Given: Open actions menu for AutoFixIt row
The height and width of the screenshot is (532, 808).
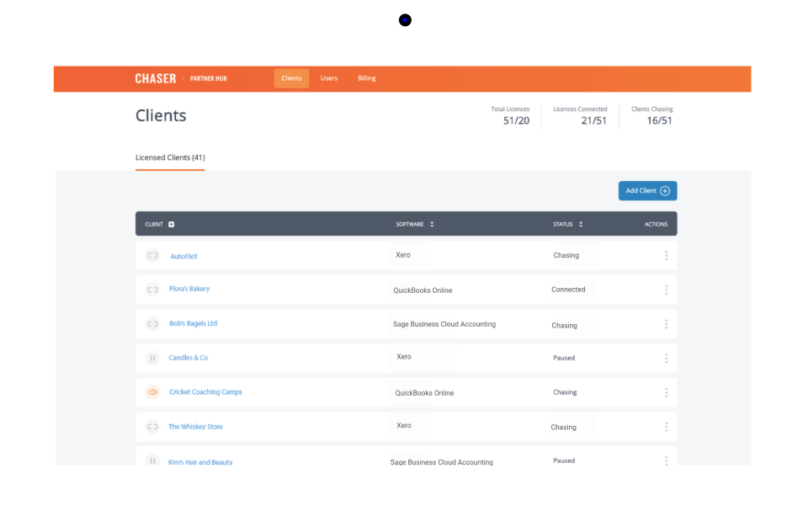Looking at the screenshot, I should (x=667, y=256).
